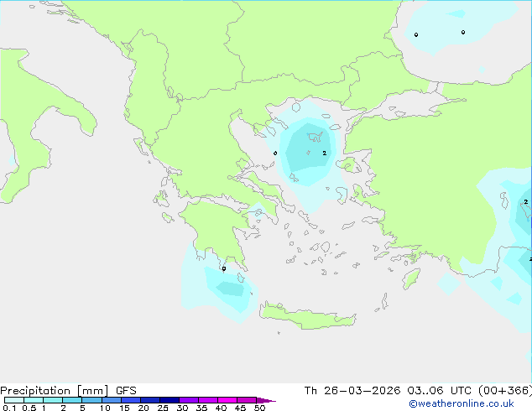Screen dimensions: 532x411
Task: Click the '10' legend scale label
Action: tap(105, 408)
